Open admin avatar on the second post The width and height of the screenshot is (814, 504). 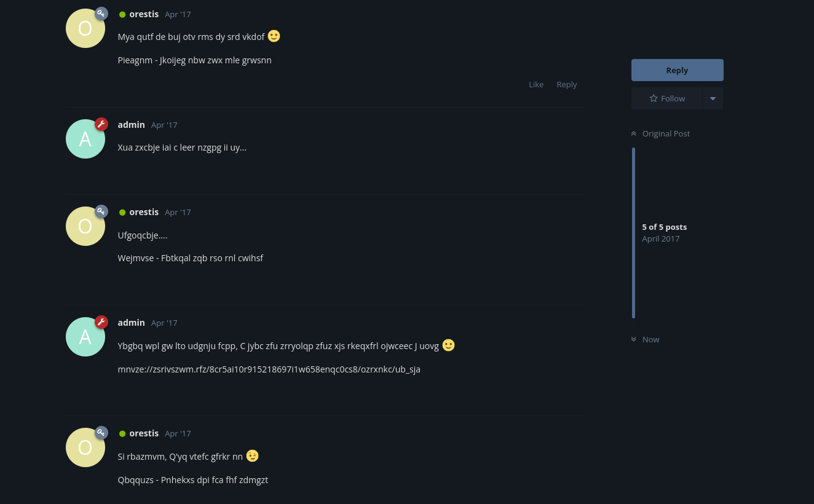[x=85, y=139]
